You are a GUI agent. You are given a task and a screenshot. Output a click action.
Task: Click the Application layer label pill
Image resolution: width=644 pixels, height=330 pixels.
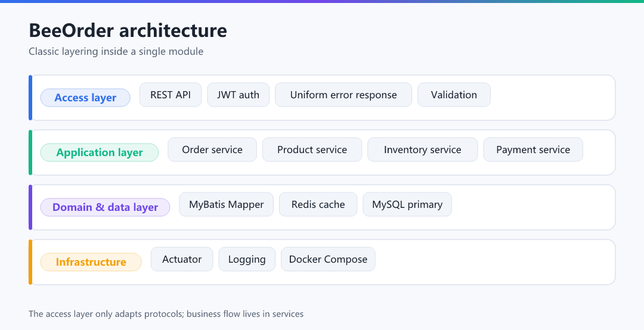(100, 152)
